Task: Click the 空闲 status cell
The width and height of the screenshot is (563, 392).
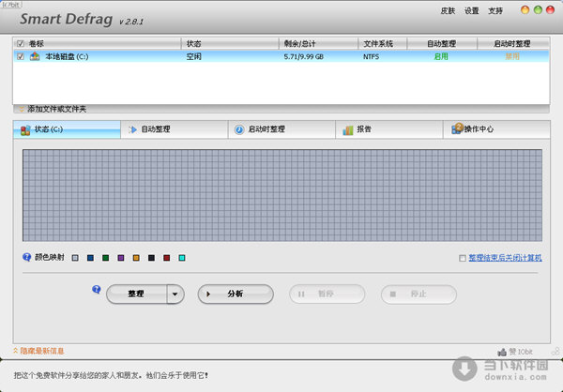Action: coord(194,56)
